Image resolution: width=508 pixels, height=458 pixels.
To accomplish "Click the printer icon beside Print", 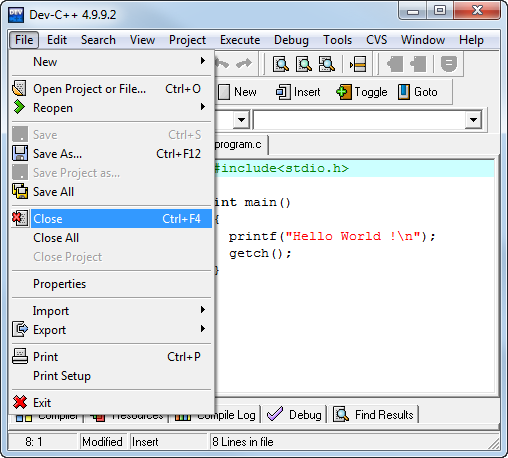I will tap(20, 356).
